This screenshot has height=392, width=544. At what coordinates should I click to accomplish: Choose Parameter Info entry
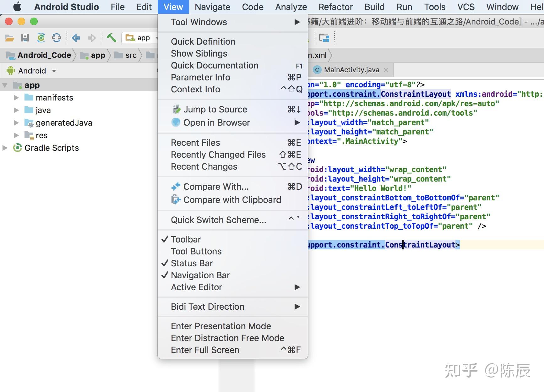233,77
